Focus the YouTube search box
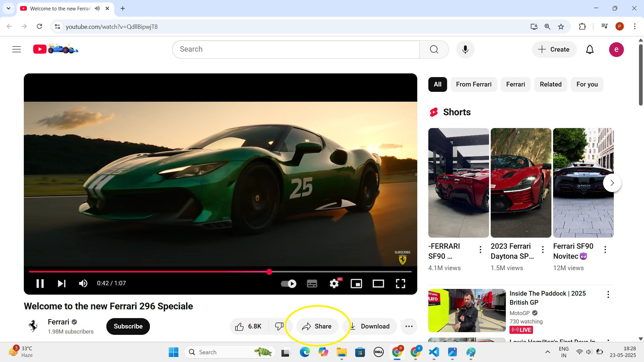Viewport: 644px width, 362px height. (x=296, y=49)
